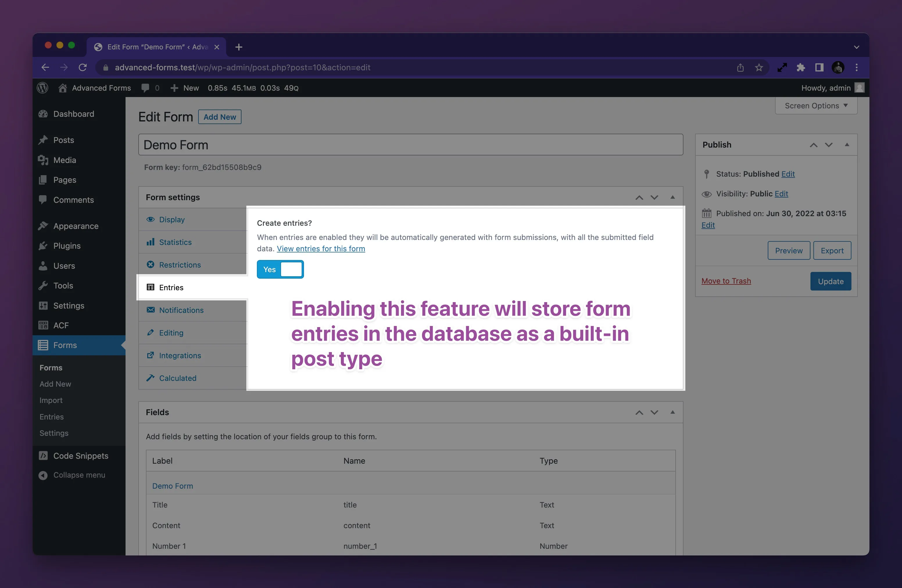Screen dimensions: 902x588
Task: Click the ACF icon in sidebar
Action: [43, 325]
